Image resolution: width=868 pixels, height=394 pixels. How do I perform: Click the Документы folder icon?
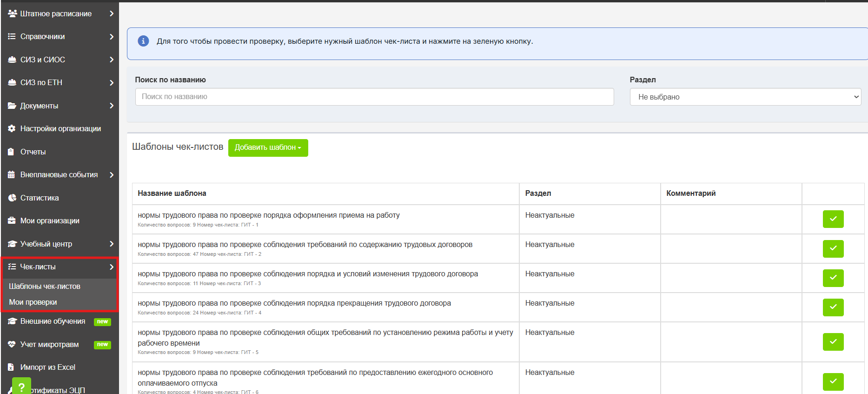pyautogui.click(x=12, y=106)
